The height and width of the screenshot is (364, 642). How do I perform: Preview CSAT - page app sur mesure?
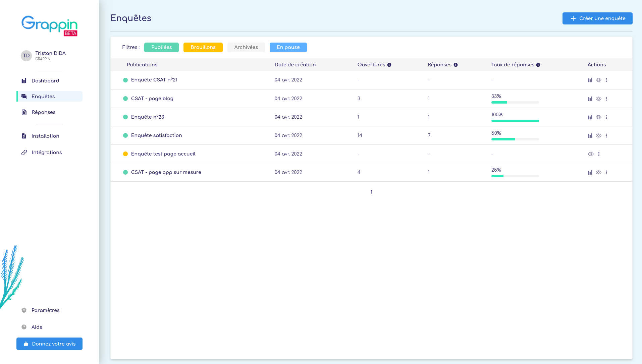(x=598, y=173)
